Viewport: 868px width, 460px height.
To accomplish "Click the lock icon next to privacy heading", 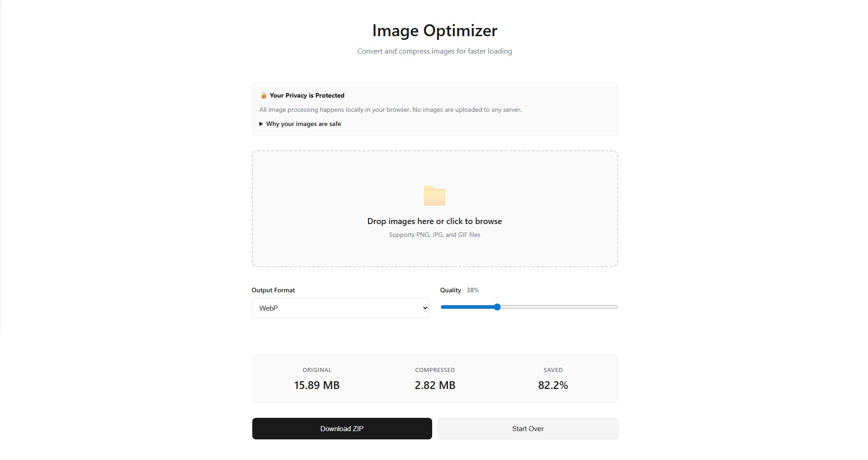I will pyautogui.click(x=263, y=95).
